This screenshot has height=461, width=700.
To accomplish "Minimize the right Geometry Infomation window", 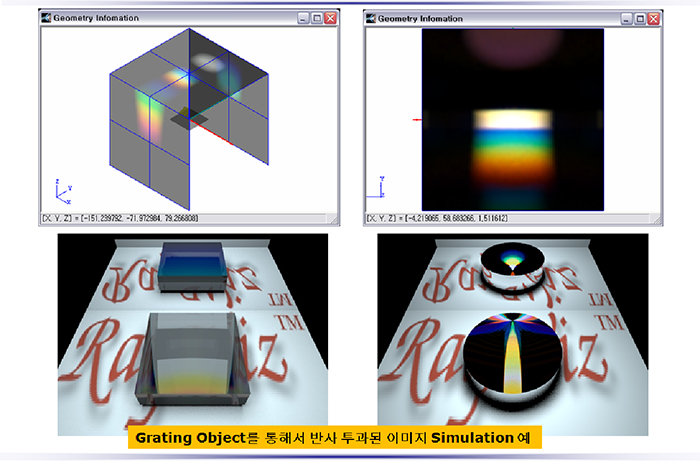I will click(x=627, y=18).
